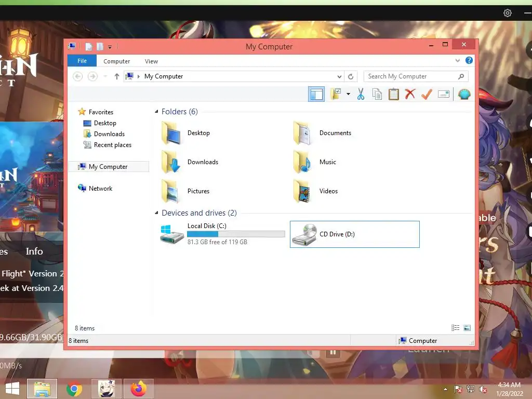
Task: Click the red X Delete icon
Action: (410, 94)
